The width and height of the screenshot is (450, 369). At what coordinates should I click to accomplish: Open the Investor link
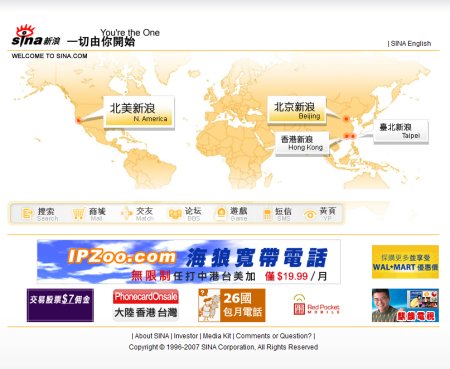(x=186, y=336)
